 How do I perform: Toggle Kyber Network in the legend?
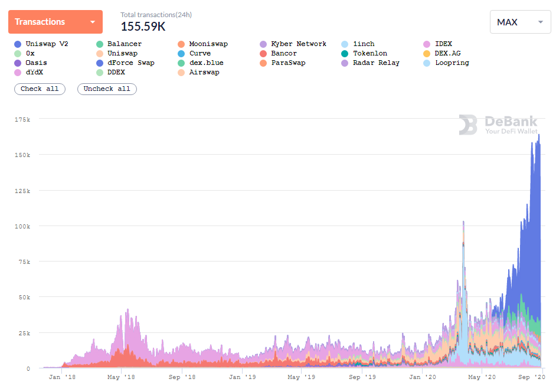click(x=293, y=44)
